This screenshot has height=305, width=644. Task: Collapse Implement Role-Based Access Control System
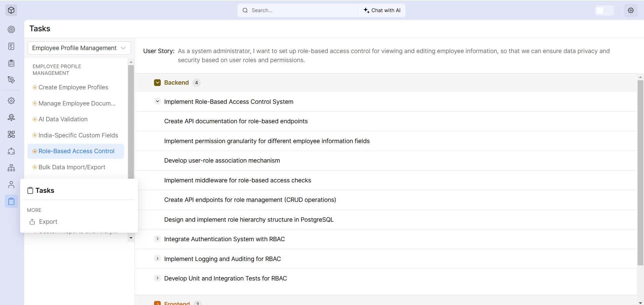(x=157, y=101)
